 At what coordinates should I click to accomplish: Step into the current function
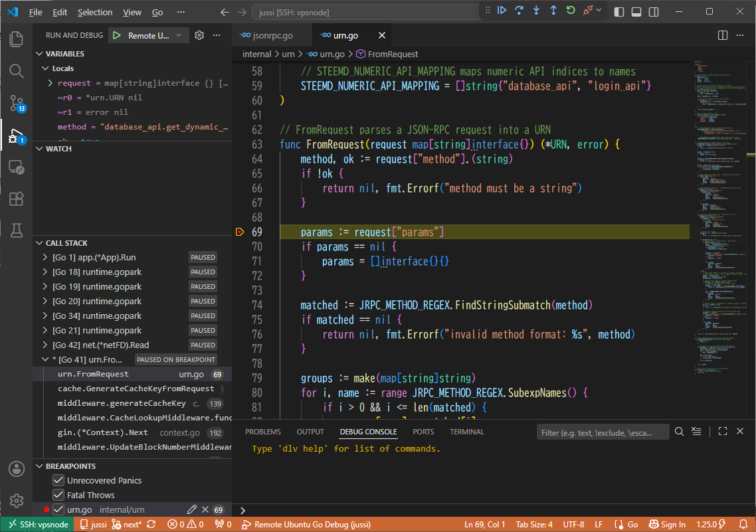pos(536,10)
